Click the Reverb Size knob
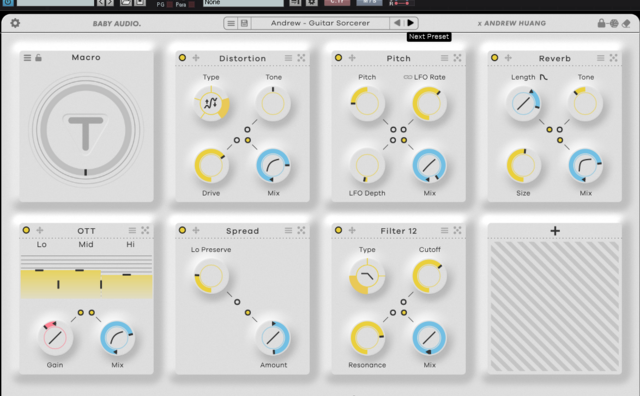The width and height of the screenshot is (640, 396). click(523, 165)
